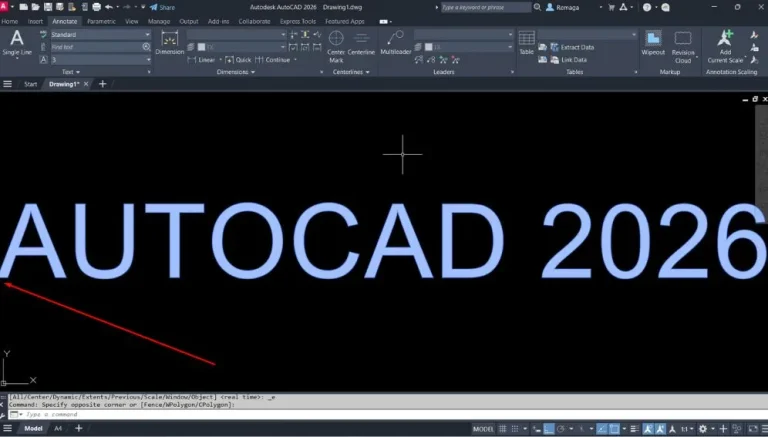This screenshot has width=768, height=437.
Task: Add a new layout with plus button
Action: (78, 429)
